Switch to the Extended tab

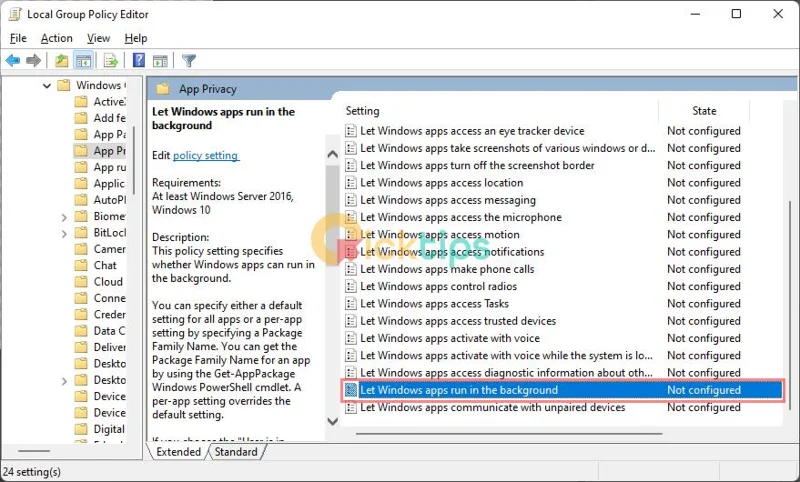pos(178,452)
